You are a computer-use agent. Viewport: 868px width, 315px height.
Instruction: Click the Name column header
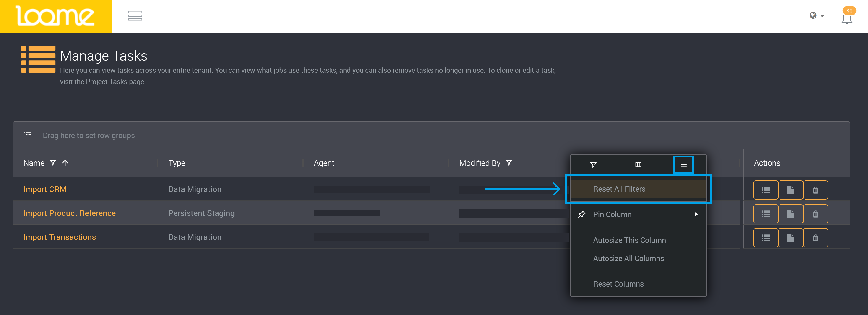[34, 163]
